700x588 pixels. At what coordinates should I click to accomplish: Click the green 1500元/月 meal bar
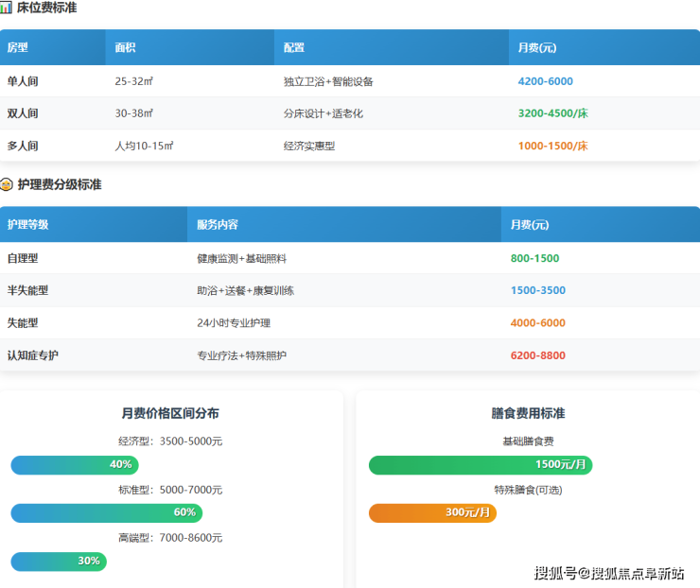click(x=480, y=465)
